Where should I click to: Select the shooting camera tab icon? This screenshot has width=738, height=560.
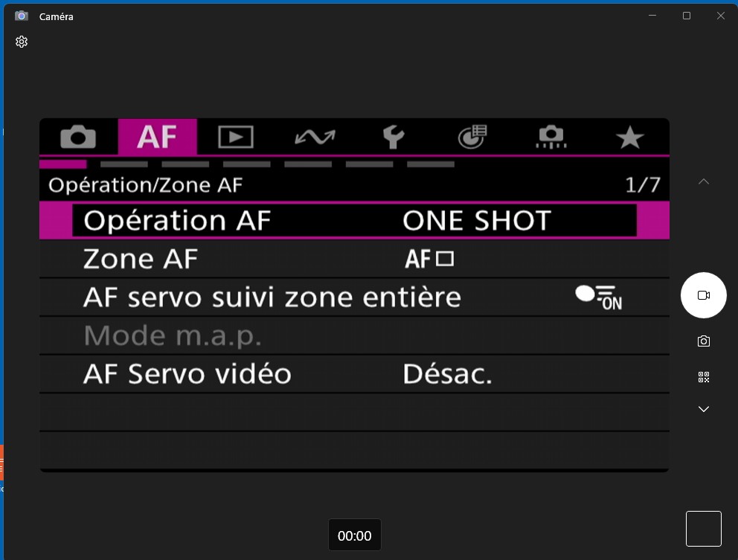(x=78, y=137)
